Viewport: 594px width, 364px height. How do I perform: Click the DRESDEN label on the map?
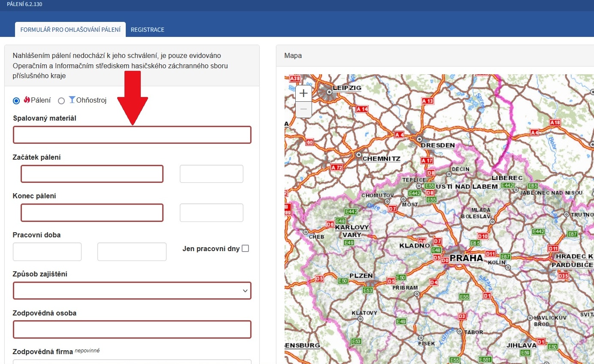[x=438, y=145]
